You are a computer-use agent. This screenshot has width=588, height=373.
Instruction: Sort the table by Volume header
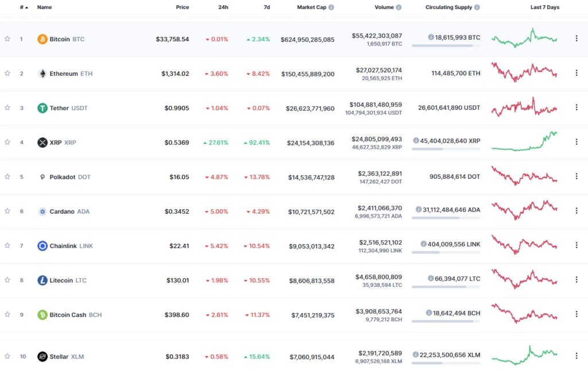[x=384, y=7]
